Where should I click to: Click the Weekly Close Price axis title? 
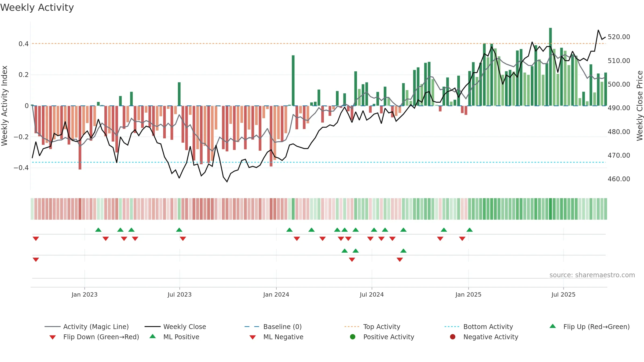640,106
